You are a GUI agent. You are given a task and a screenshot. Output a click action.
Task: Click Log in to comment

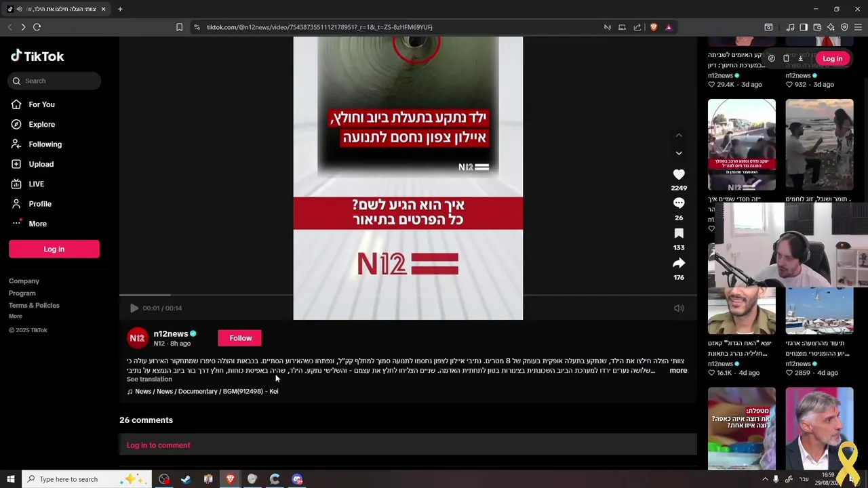pyautogui.click(x=158, y=445)
